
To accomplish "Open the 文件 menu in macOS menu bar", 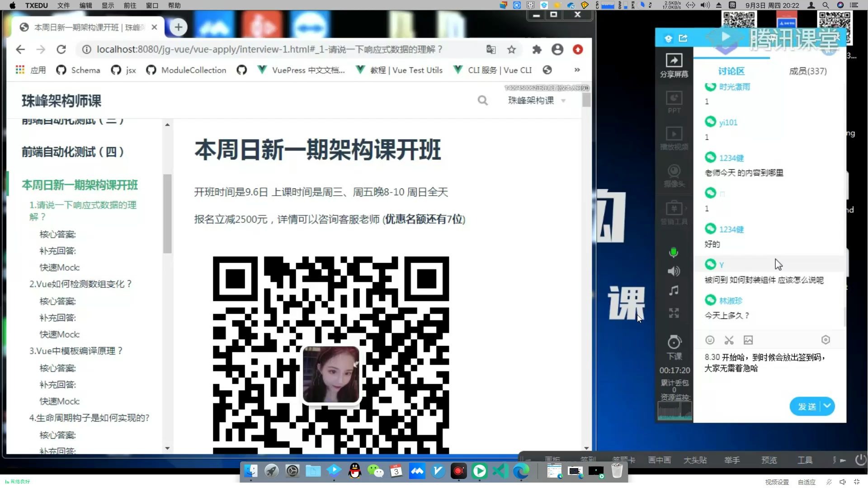I will coord(64,5).
